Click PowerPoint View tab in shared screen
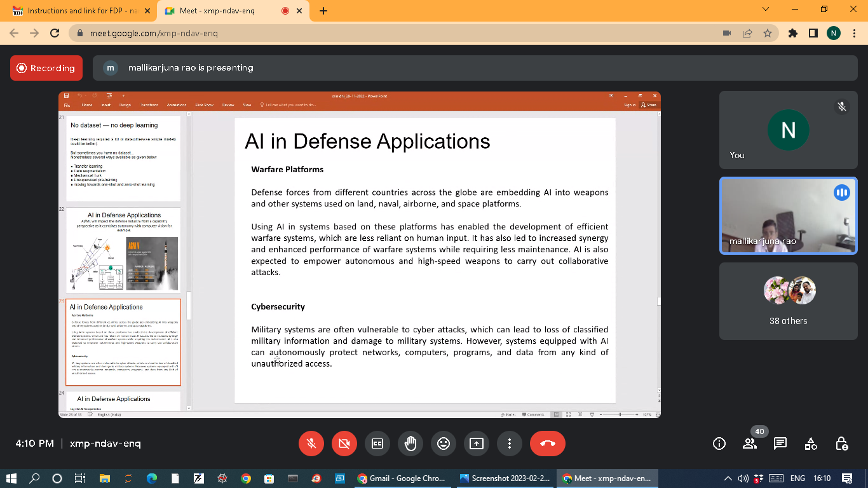 (247, 105)
